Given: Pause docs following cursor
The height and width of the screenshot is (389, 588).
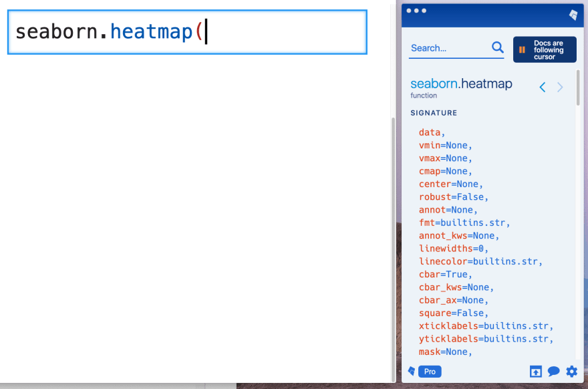Looking at the screenshot, I should (x=545, y=49).
